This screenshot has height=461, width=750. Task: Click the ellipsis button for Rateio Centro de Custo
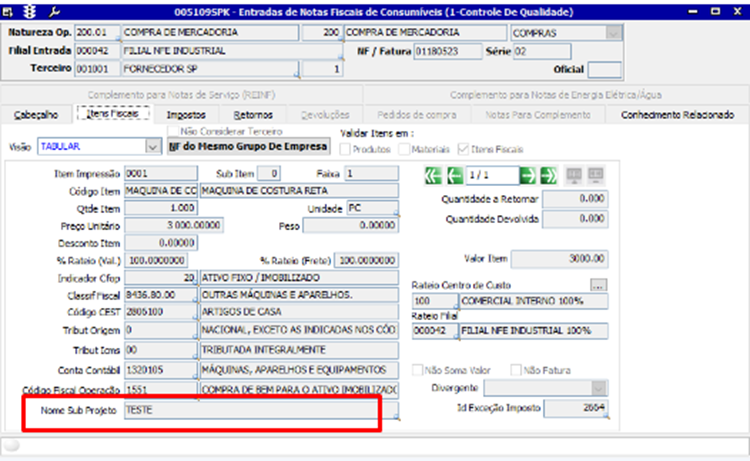click(598, 284)
